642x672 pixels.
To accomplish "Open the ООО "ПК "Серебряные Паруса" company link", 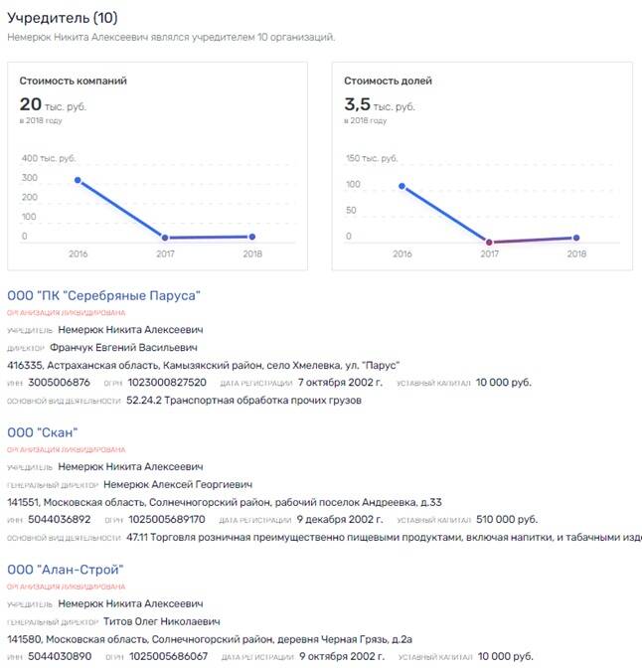I will click(x=103, y=295).
